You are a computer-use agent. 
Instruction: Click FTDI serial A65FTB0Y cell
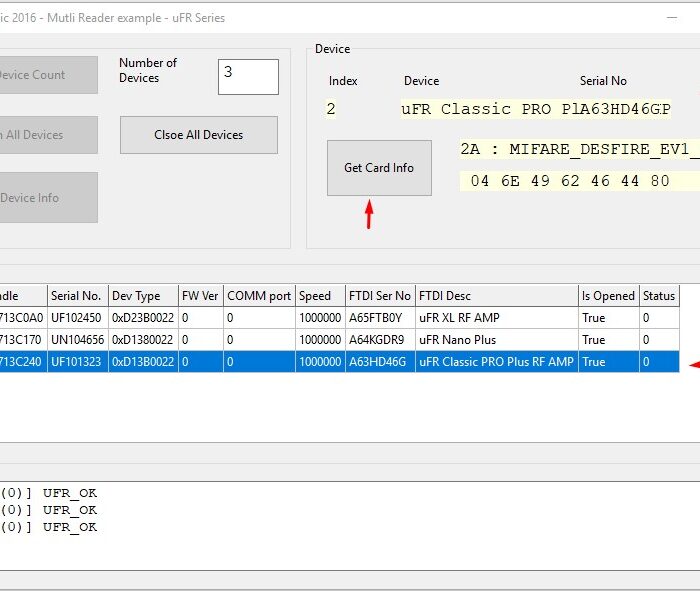[x=380, y=318]
